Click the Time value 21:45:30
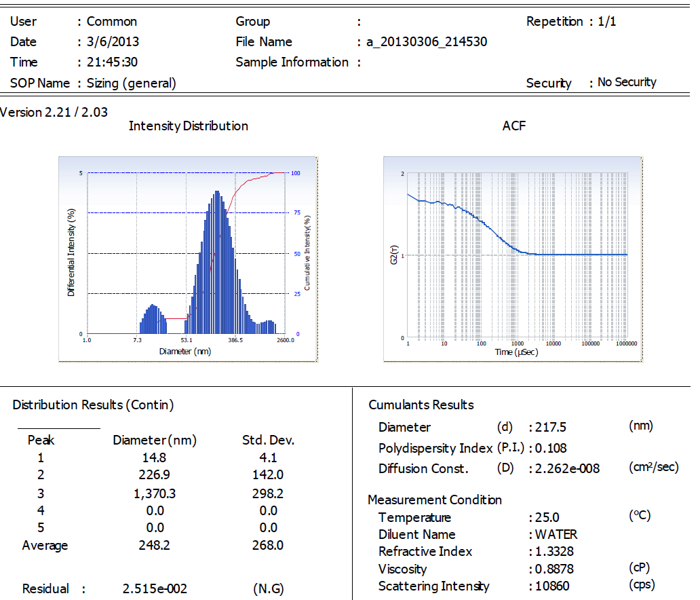Screen dimensions: 700x600 pyautogui.click(x=113, y=62)
